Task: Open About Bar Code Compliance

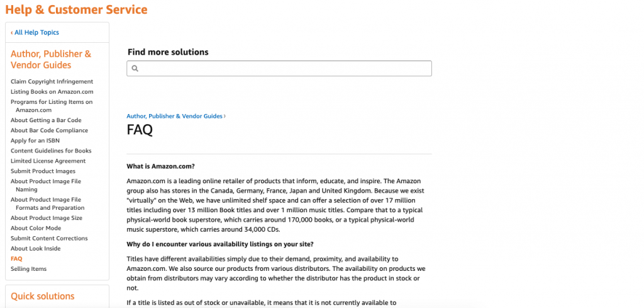Action: coord(49,130)
